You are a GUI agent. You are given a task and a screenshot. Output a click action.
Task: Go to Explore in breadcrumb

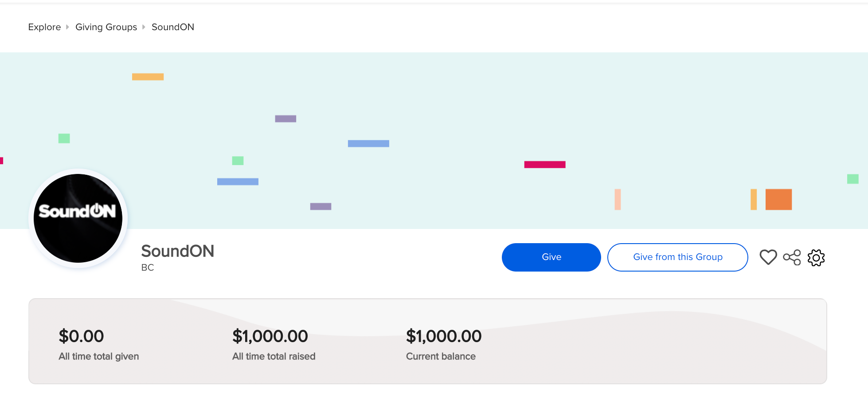pos(44,27)
